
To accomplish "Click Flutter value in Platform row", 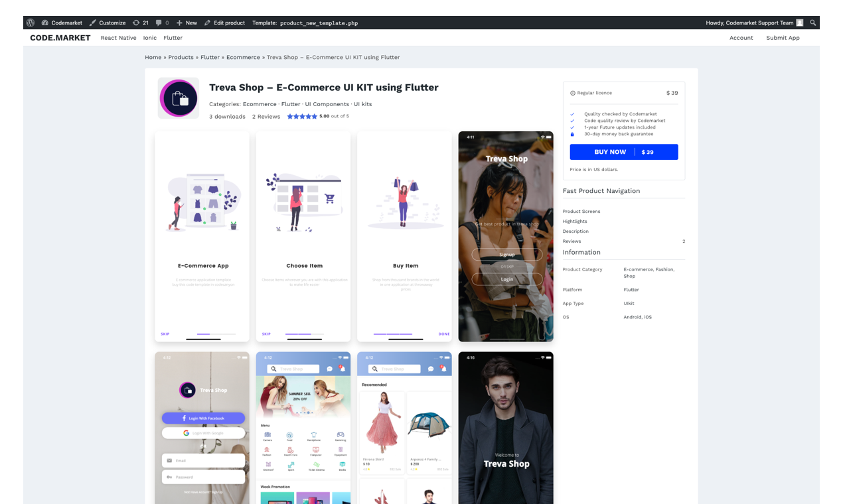I will click(x=631, y=290).
